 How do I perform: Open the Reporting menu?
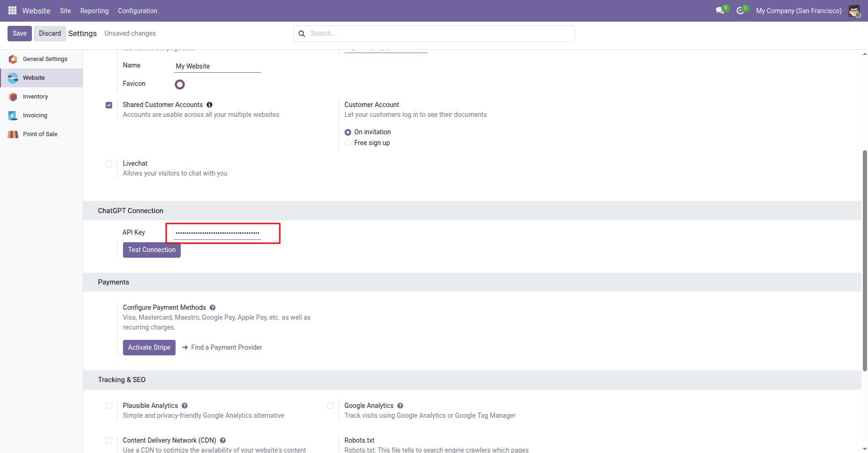[94, 11]
